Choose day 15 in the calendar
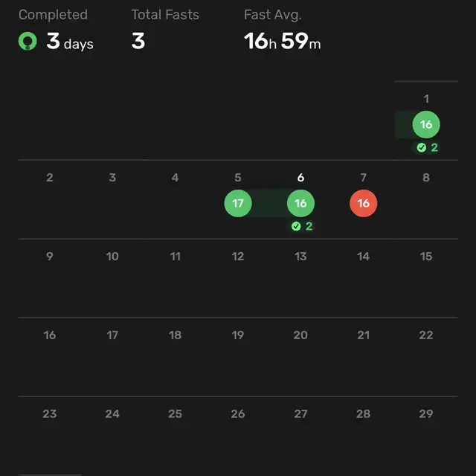 pyautogui.click(x=426, y=257)
